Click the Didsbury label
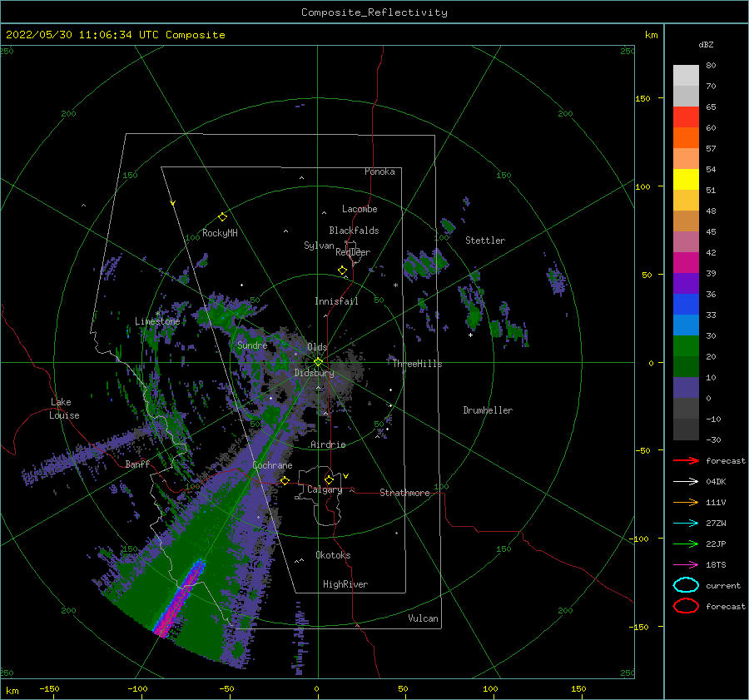This screenshot has width=749, height=700. tap(314, 373)
